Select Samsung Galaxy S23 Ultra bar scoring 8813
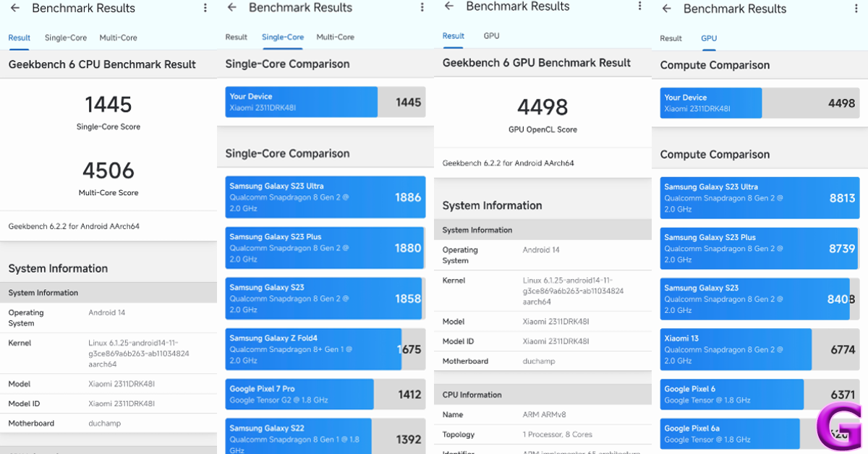 pos(759,197)
